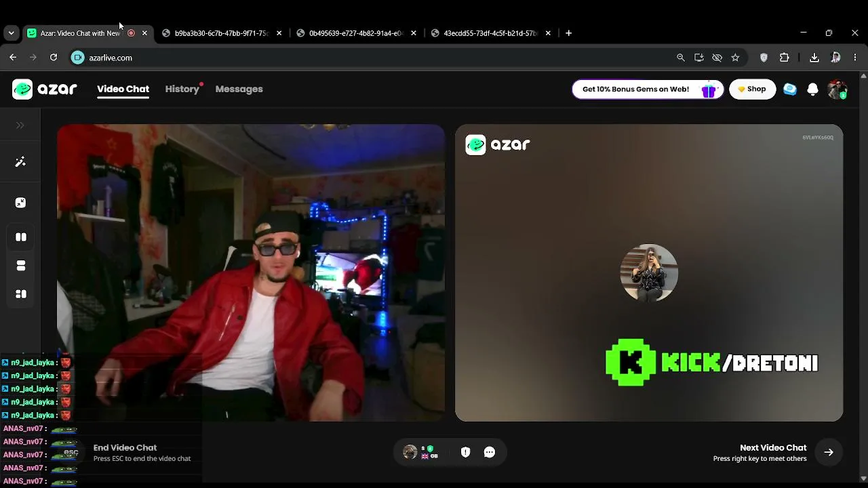Open the notifications bell

point(812,89)
